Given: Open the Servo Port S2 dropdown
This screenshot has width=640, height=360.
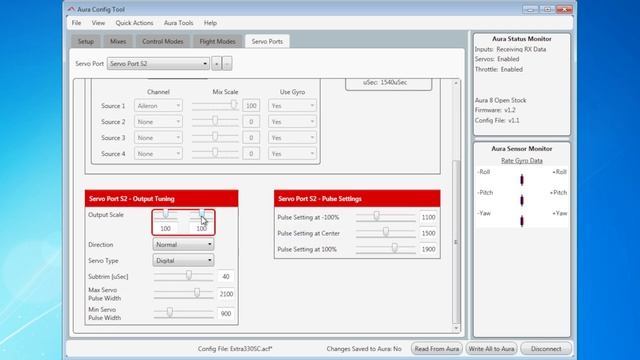Looking at the screenshot, I should [x=158, y=64].
